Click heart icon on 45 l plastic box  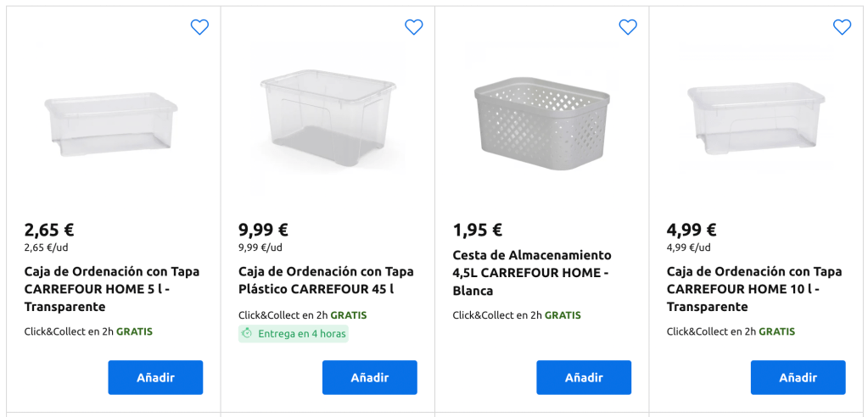point(414,27)
